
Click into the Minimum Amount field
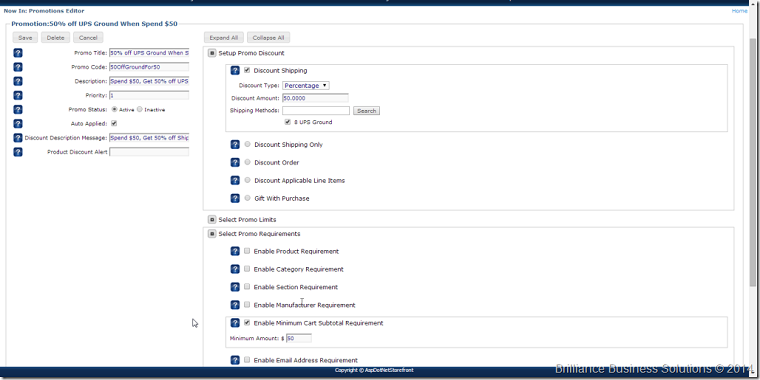point(299,338)
